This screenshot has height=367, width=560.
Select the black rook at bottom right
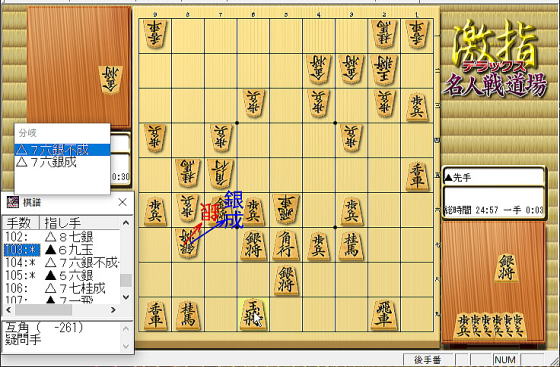point(384,315)
